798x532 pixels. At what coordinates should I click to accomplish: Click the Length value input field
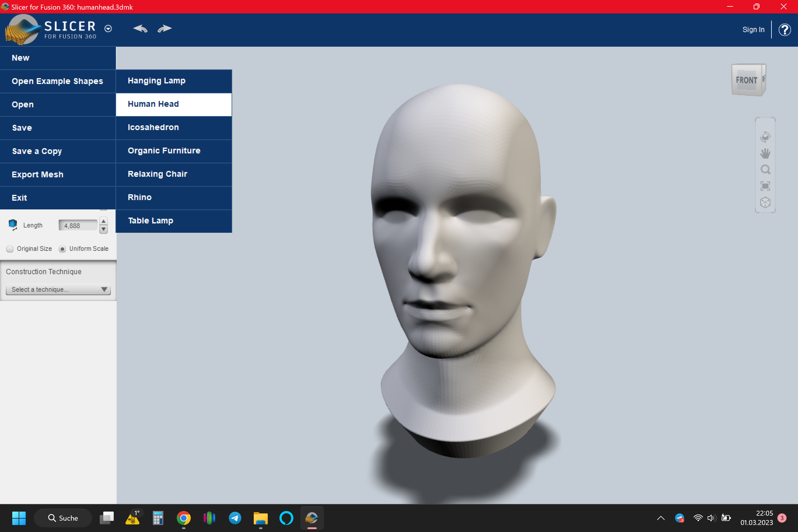pos(78,225)
